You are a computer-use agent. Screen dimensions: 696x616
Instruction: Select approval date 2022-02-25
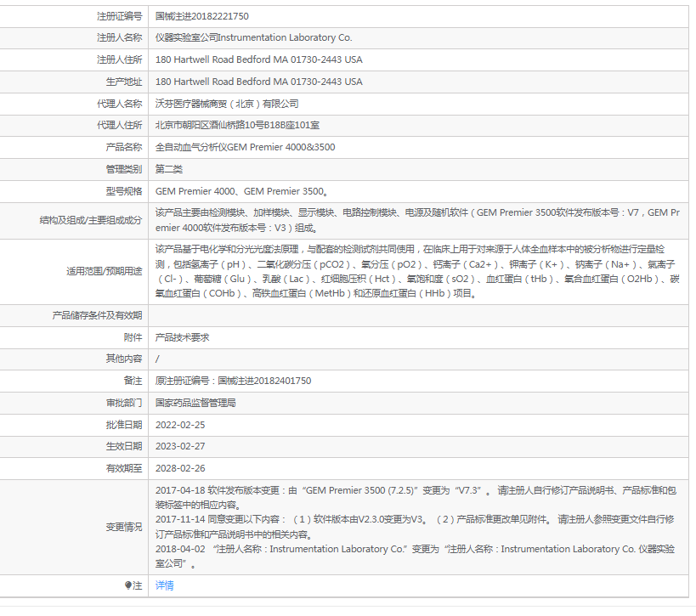[180, 425]
